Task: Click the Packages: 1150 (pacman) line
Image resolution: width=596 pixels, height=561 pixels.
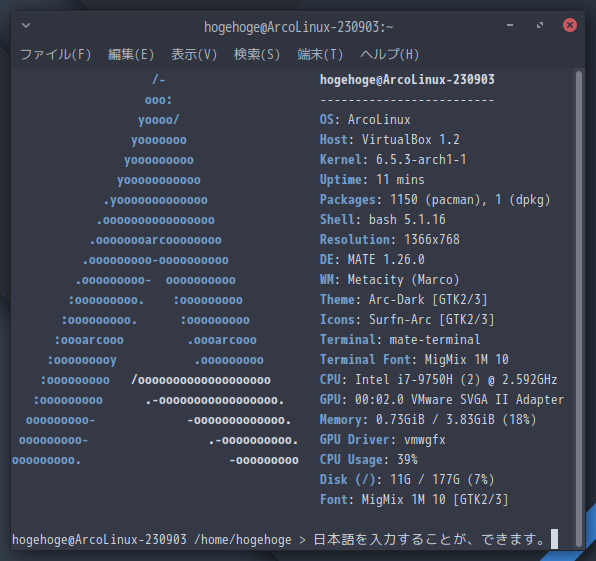Action: pyautogui.click(x=435, y=200)
